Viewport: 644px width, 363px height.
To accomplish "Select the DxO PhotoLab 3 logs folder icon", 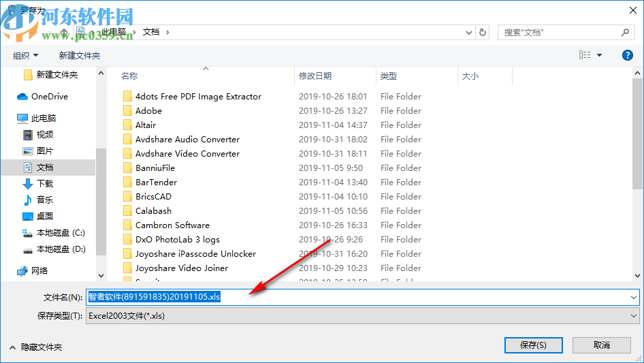I will coord(127,240).
